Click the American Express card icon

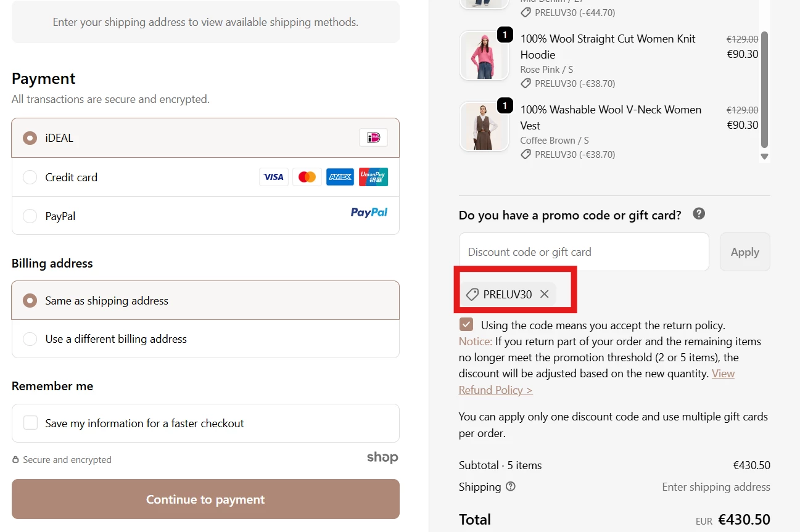pos(340,177)
